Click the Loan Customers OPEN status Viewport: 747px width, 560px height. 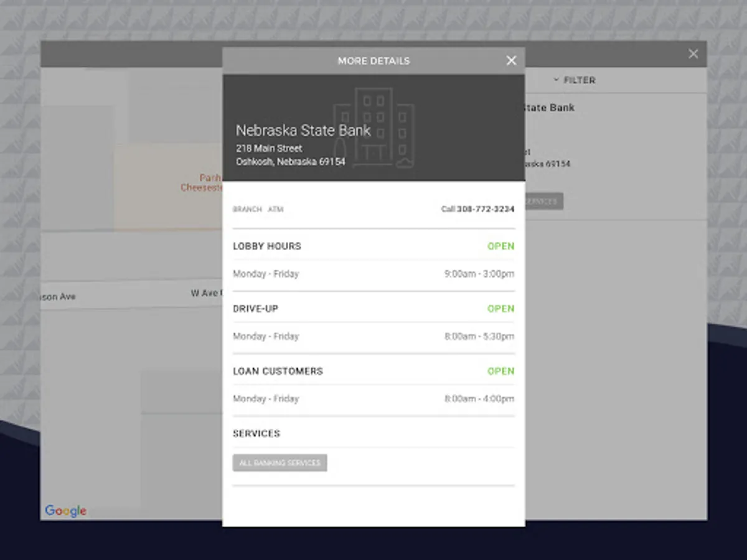[501, 371]
